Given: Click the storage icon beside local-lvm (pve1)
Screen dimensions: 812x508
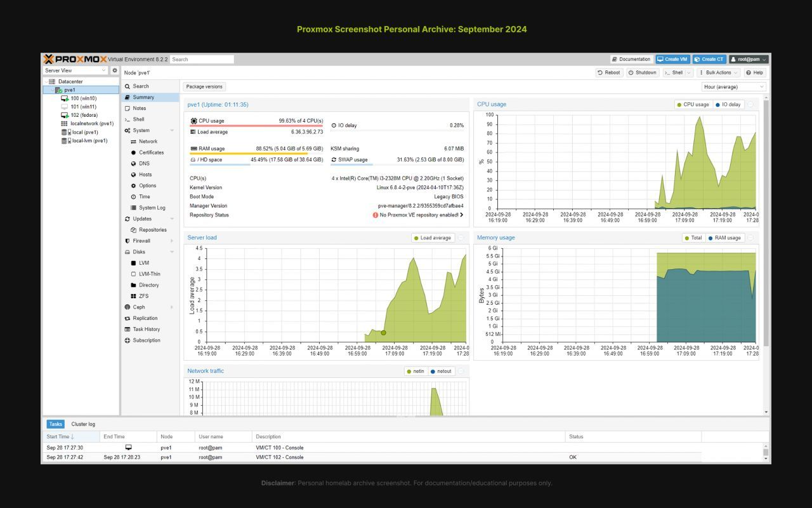Looking at the screenshot, I should 65,141.
